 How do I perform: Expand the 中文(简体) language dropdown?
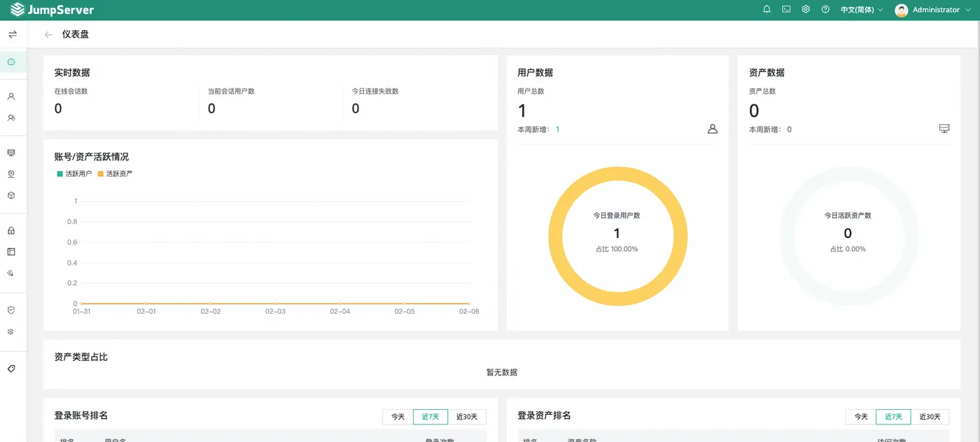(x=861, y=10)
